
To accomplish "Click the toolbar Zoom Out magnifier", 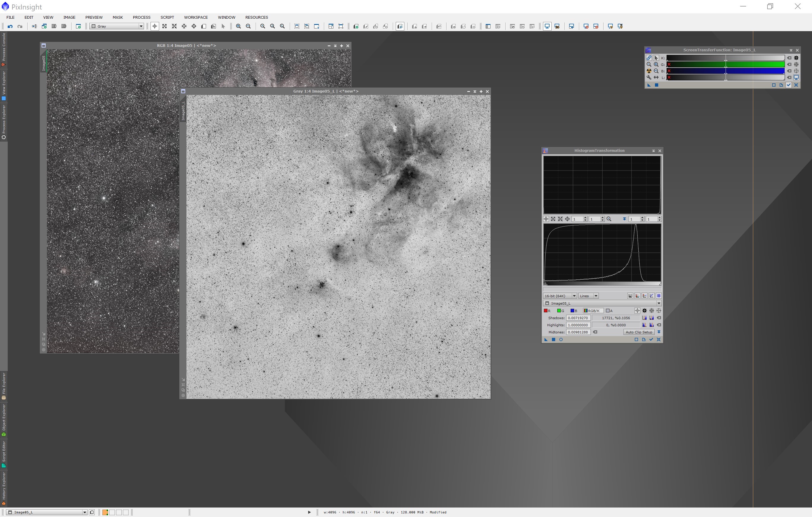I will tap(248, 26).
